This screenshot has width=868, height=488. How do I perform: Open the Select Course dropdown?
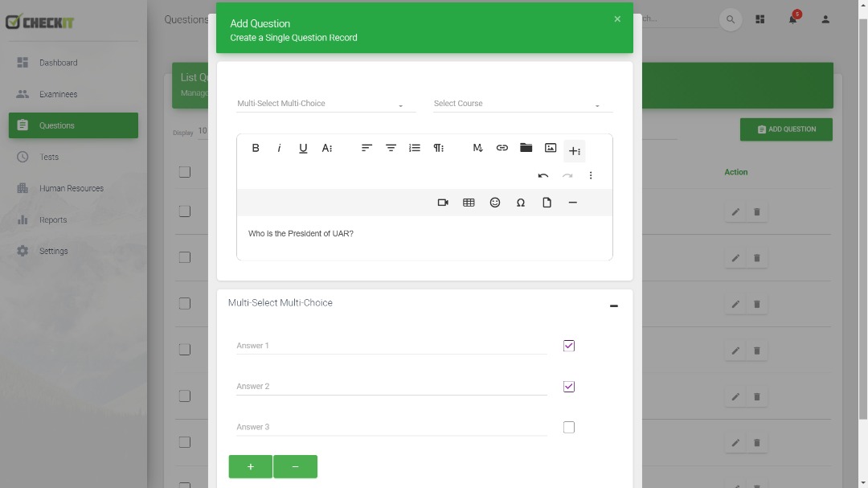(522, 104)
